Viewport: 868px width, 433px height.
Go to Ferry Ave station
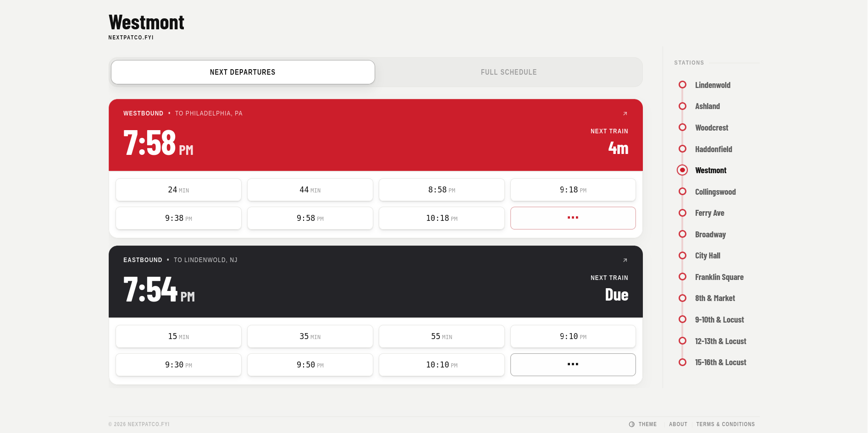[710, 213]
